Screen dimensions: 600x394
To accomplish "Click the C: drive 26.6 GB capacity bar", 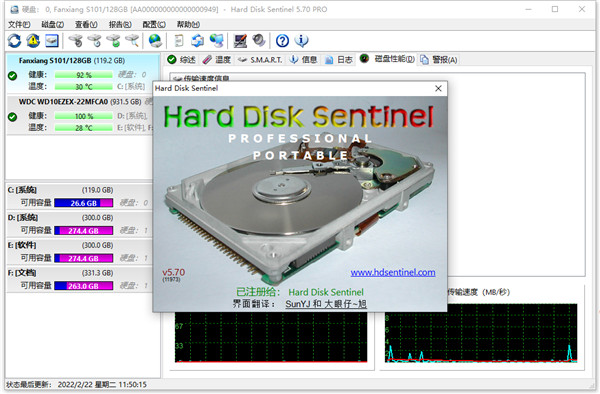I will coord(84,203).
